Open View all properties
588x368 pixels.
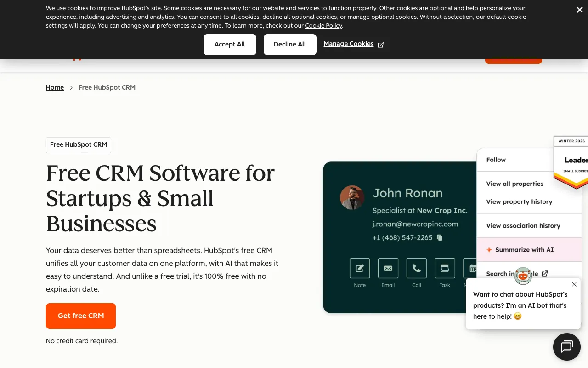[514, 184]
